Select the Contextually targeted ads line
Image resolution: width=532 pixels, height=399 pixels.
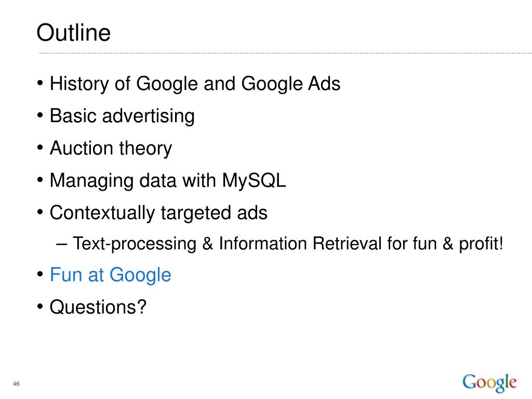(x=158, y=213)
